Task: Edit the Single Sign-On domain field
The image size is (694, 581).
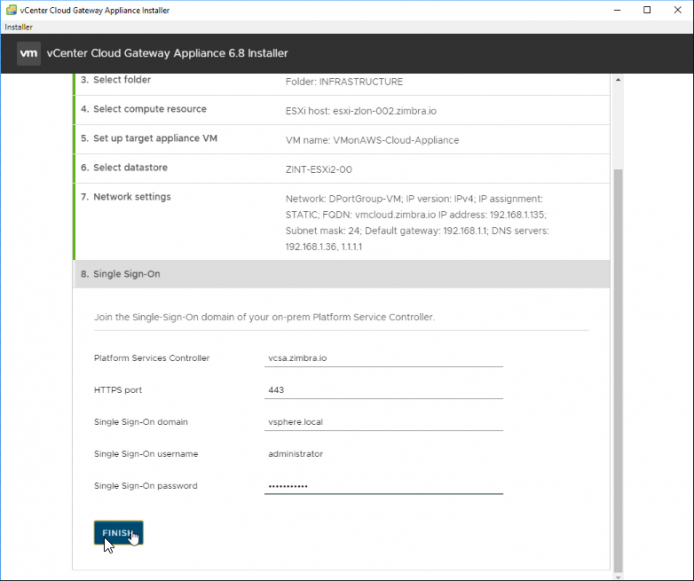Action: pyautogui.click(x=384, y=422)
